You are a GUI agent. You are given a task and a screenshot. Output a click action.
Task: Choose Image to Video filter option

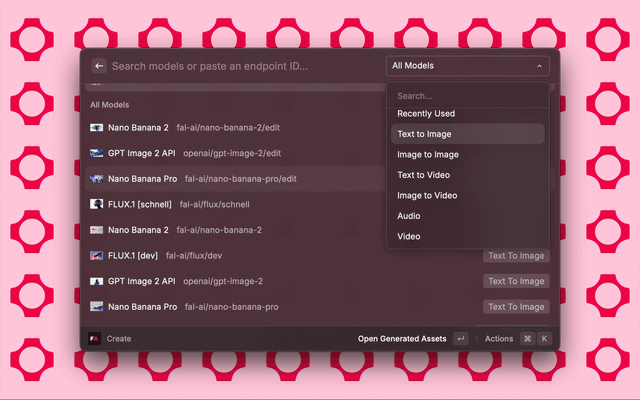point(467,195)
